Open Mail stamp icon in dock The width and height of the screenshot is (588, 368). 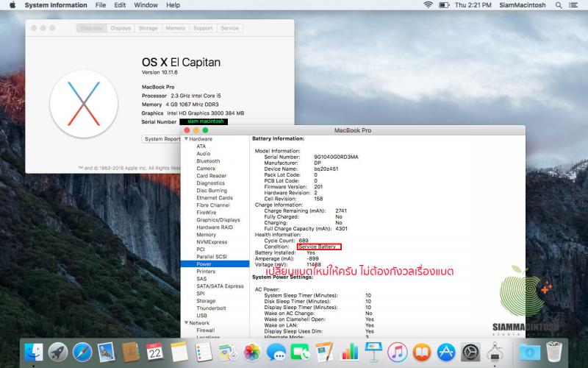click(106, 353)
